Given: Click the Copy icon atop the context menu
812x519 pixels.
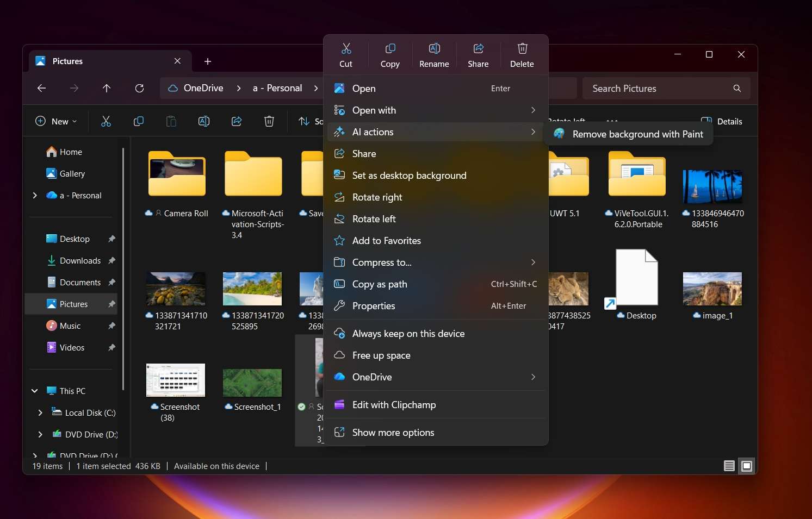Looking at the screenshot, I should [x=390, y=49].
